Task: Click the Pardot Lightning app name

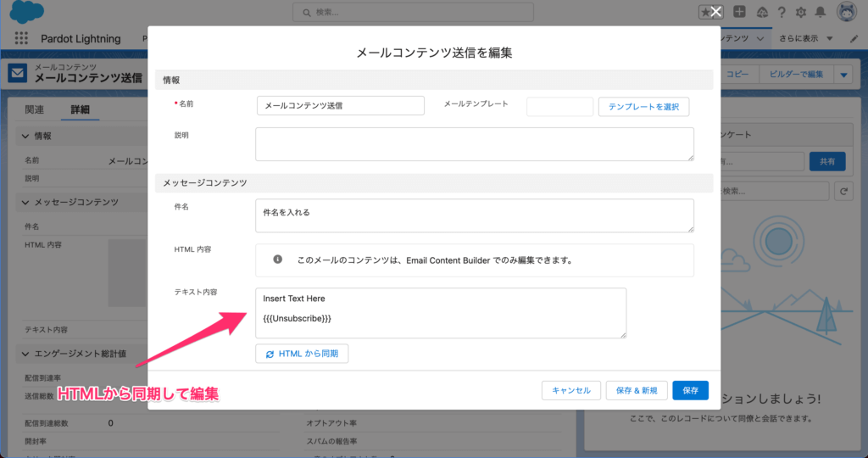Action: (81, 39)
